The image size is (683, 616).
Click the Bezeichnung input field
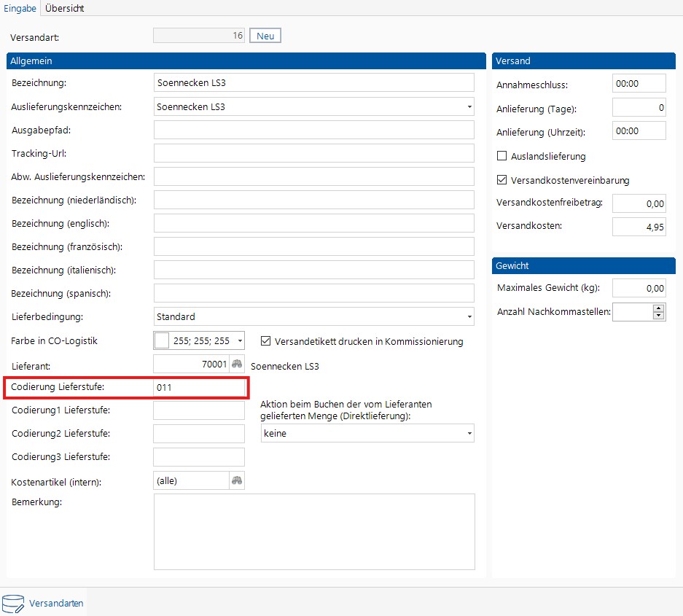pyautogui.click(x=313, y=83)
